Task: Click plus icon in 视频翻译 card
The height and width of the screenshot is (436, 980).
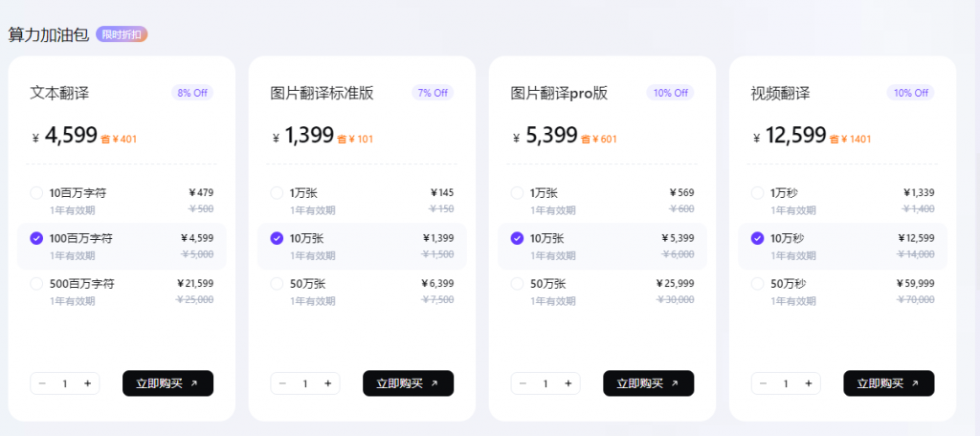Action: coord(808,383)
